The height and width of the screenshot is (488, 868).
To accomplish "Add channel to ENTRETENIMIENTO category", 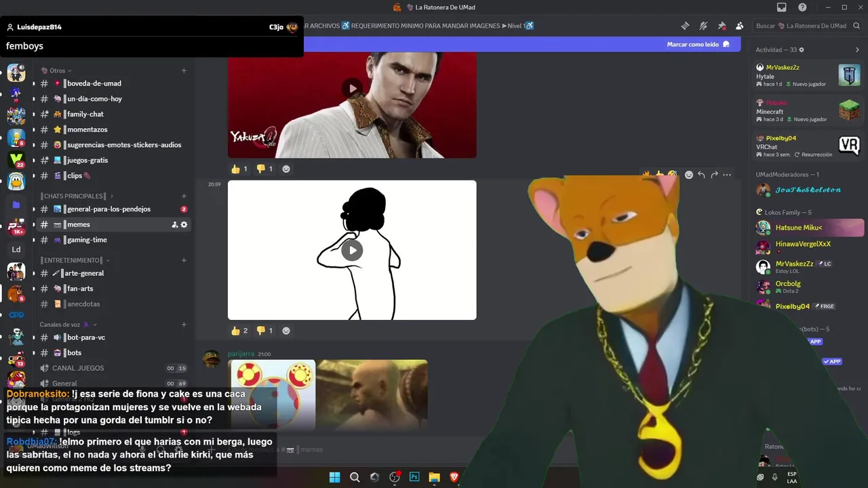I will tap(184, 260).
